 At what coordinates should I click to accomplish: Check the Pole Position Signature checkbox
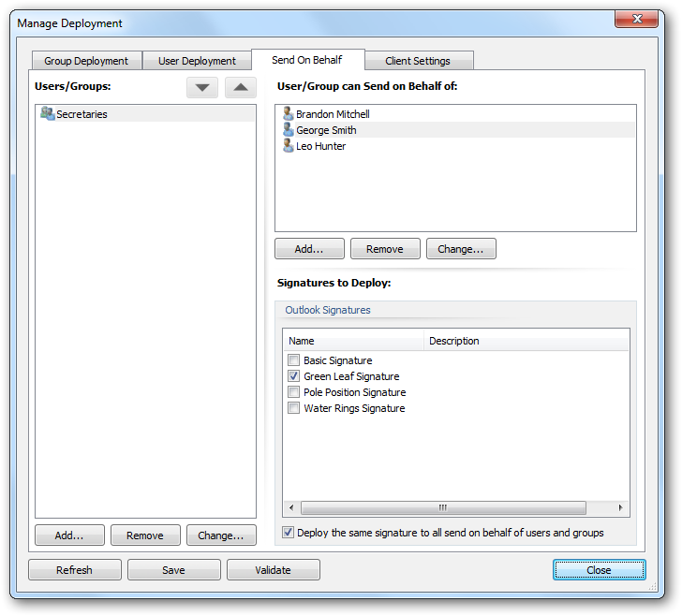[x=293, y=391]
